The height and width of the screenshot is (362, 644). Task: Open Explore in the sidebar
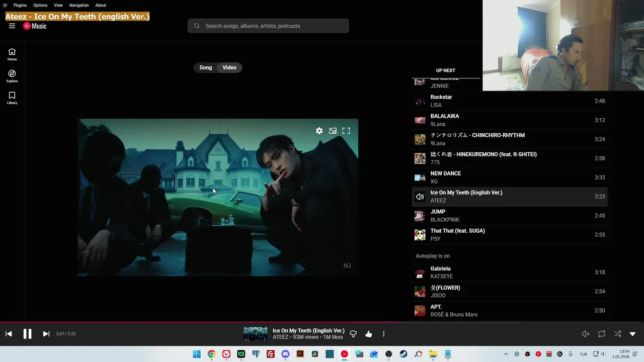12,76
